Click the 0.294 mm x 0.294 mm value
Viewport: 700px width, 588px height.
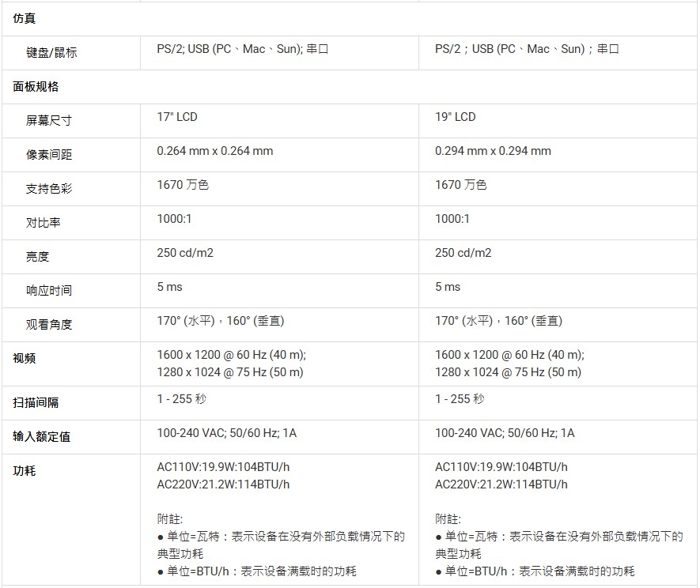coord(493,151)
